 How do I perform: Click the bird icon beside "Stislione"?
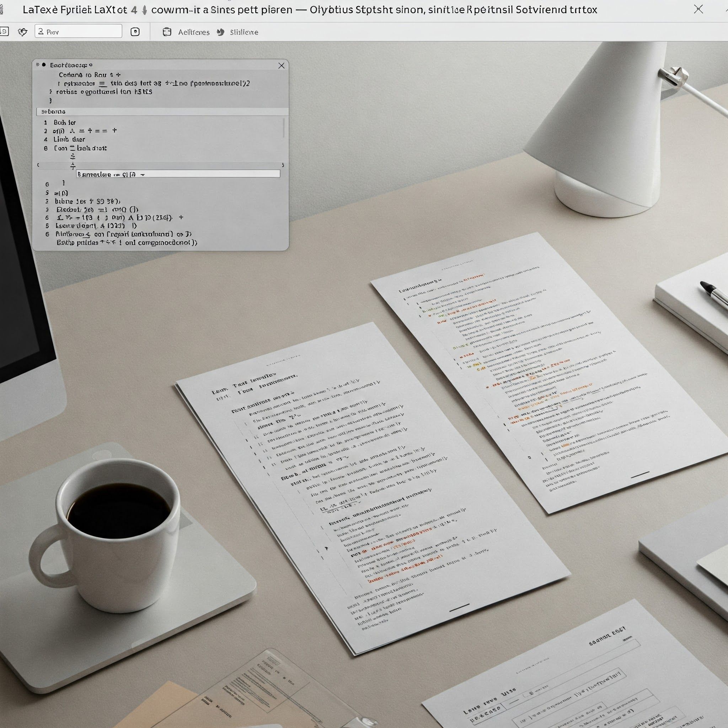tap(221, 32)
